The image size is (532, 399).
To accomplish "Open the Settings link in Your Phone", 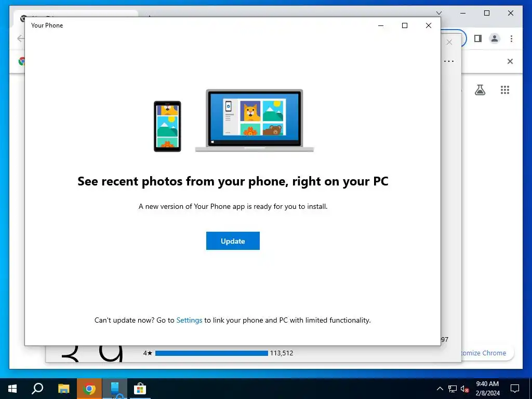I will pos(189,320).
